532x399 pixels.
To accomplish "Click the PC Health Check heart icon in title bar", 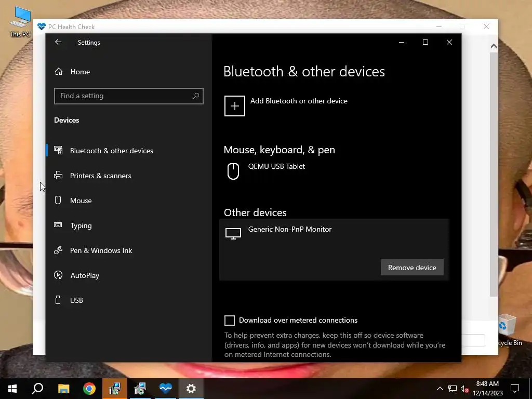I will (42, 26).
